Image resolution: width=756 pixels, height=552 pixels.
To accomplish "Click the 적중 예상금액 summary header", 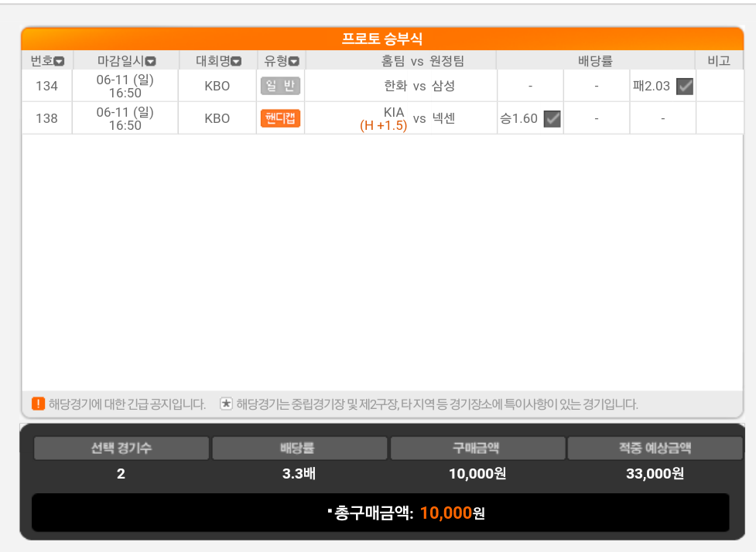I will (x=655, y=448).
